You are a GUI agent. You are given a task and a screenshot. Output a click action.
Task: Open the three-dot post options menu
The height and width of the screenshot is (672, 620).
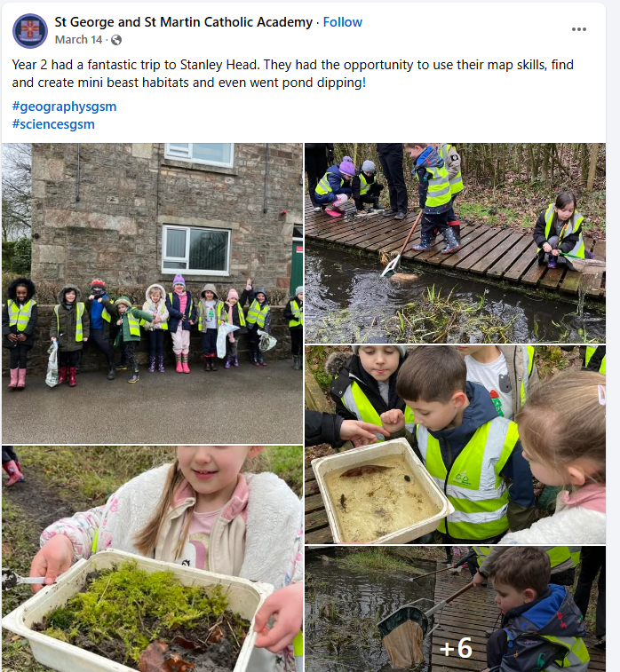578,29
